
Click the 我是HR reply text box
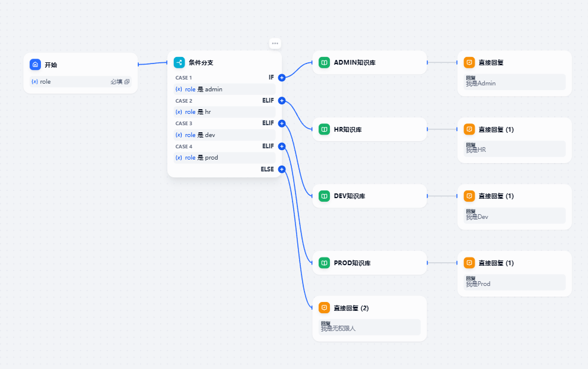(x=515, y=148)
